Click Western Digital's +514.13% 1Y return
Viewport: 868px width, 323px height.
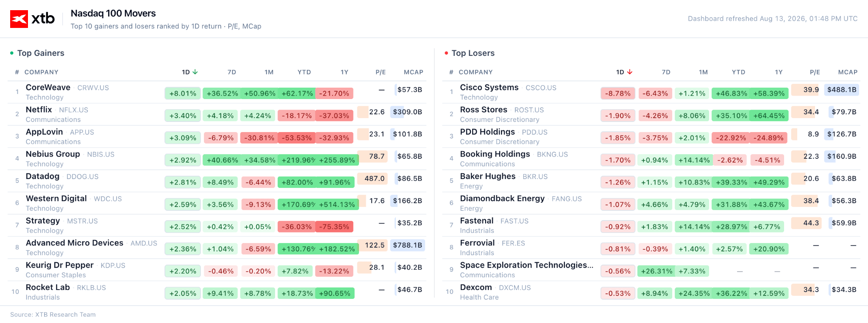coord(337,204)
